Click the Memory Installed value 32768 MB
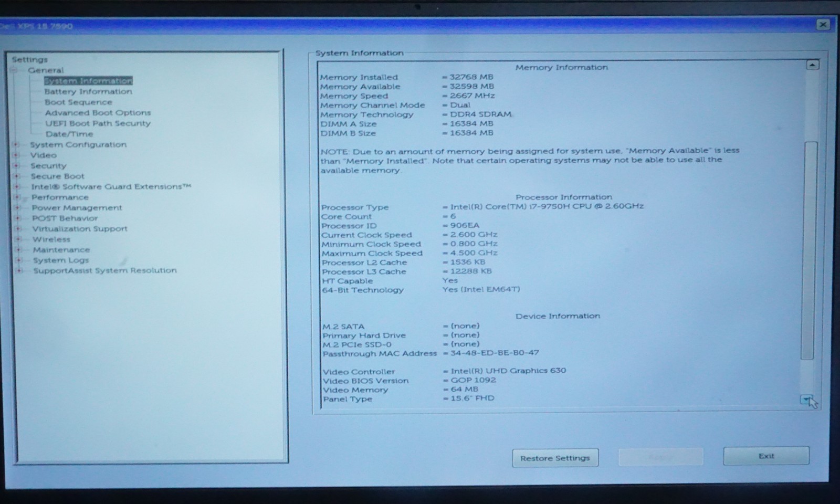 [471, 77]
